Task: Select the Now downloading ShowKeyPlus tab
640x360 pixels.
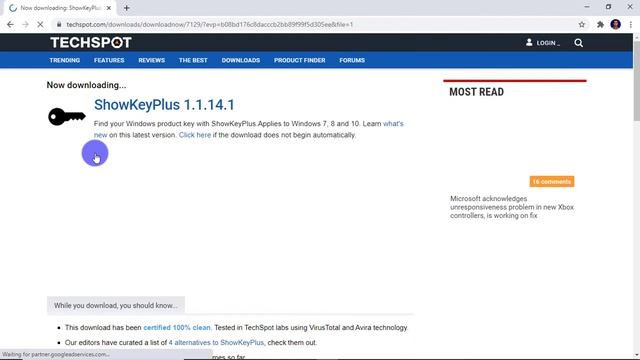Action: click(60, 8)
